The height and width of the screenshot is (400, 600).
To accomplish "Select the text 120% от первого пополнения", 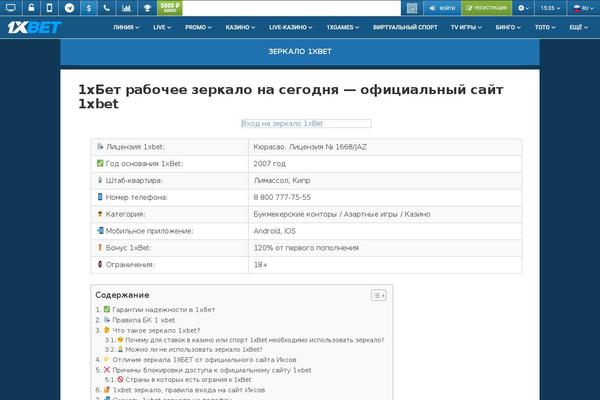I will coord(306,248).
